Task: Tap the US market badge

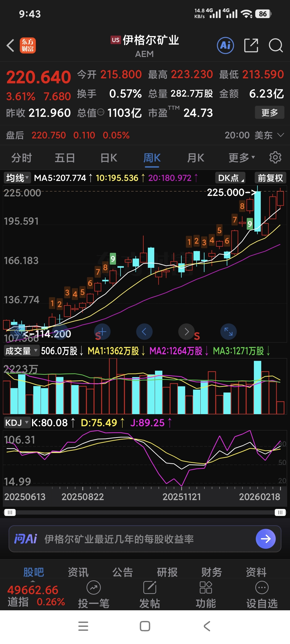Action: click(116, 40)
